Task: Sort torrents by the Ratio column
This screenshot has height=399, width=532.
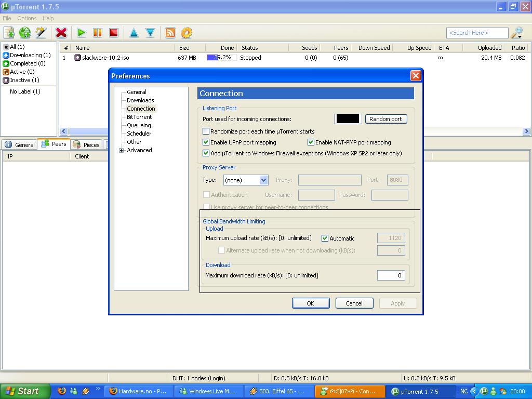Action: coord(517,48)
